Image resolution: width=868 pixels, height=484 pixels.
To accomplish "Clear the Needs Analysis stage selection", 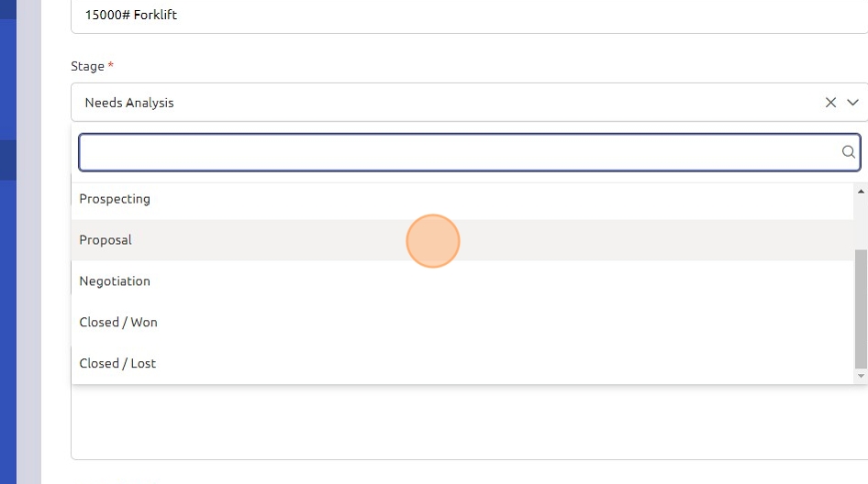I will point(830,103).
